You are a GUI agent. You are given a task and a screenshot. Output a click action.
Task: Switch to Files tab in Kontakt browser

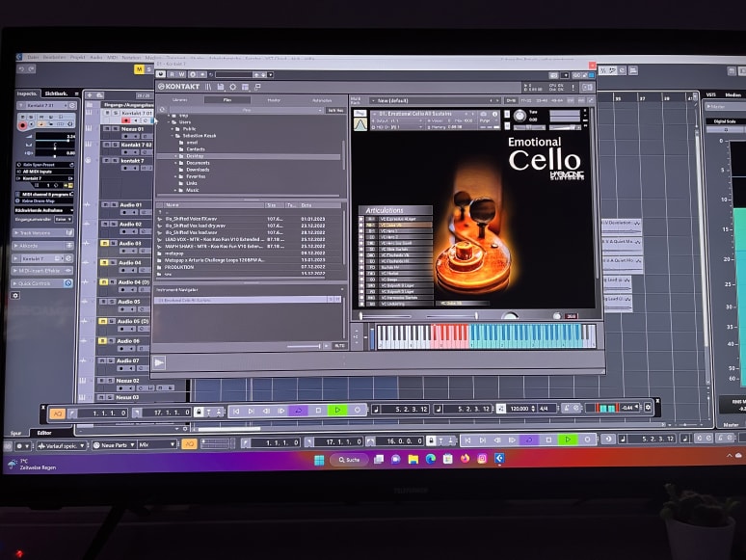(227, 100)
